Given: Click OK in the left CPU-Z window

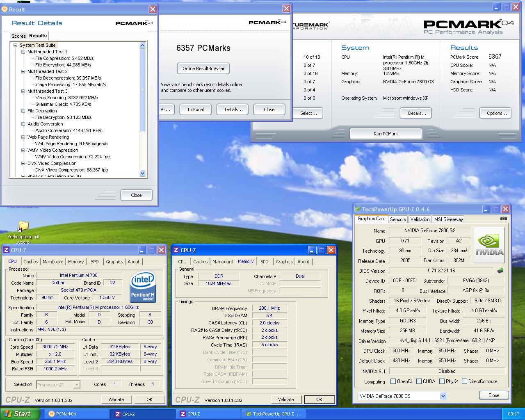Looking at the screenshot, I should 149,399.
